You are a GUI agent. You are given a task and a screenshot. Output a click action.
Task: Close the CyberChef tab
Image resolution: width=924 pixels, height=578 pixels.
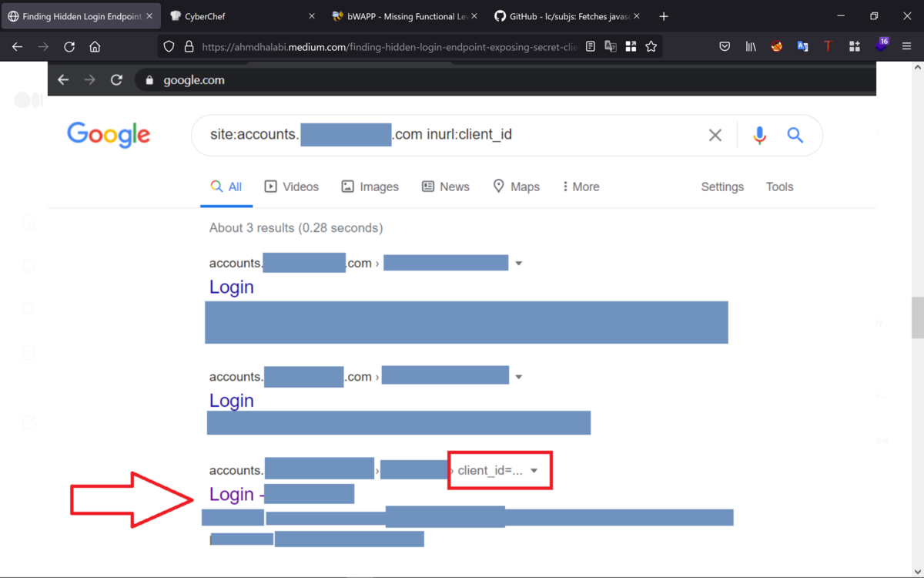tap(311, 16)
